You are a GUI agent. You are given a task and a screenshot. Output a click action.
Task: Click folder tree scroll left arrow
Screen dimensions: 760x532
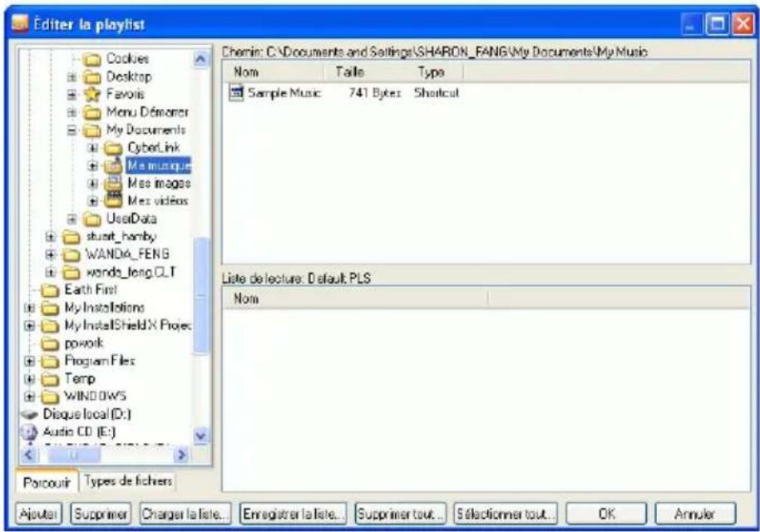[x=29, y=455]
